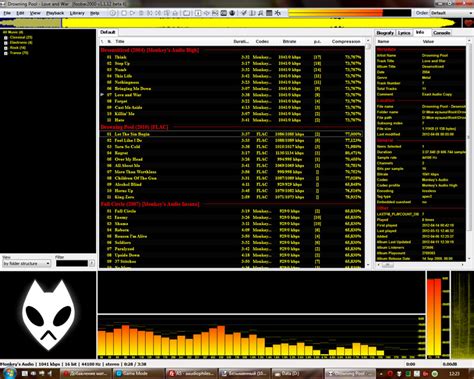
Task: Click the Bitrate column header
Action: (x=289, y=41)
